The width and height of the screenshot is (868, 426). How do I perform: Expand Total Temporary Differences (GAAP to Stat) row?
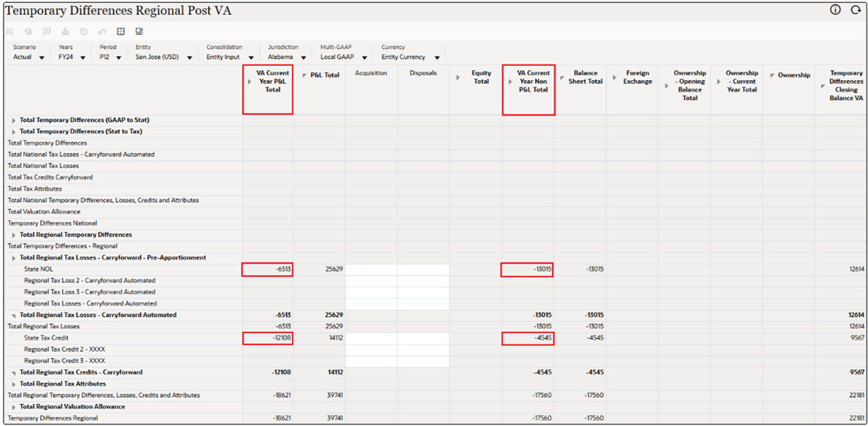[x=13, y=120]
